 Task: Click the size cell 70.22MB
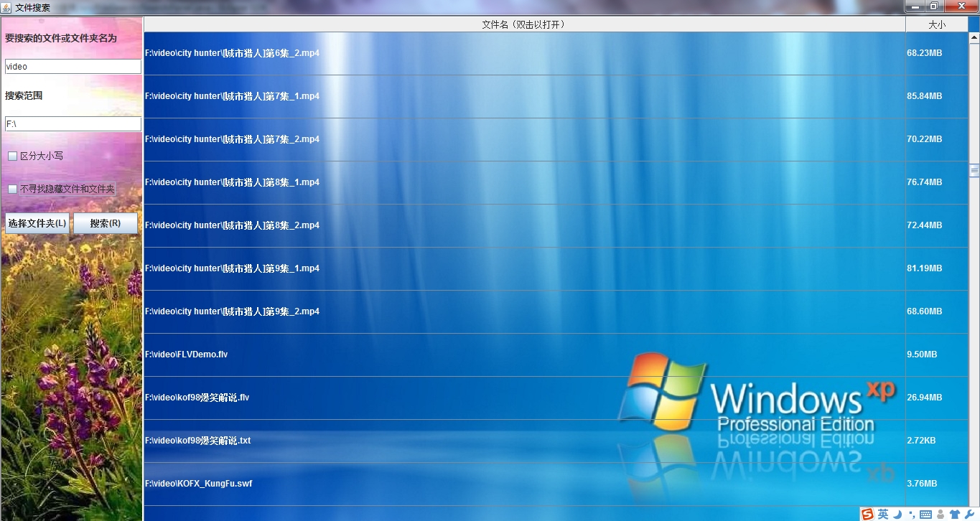937,140
